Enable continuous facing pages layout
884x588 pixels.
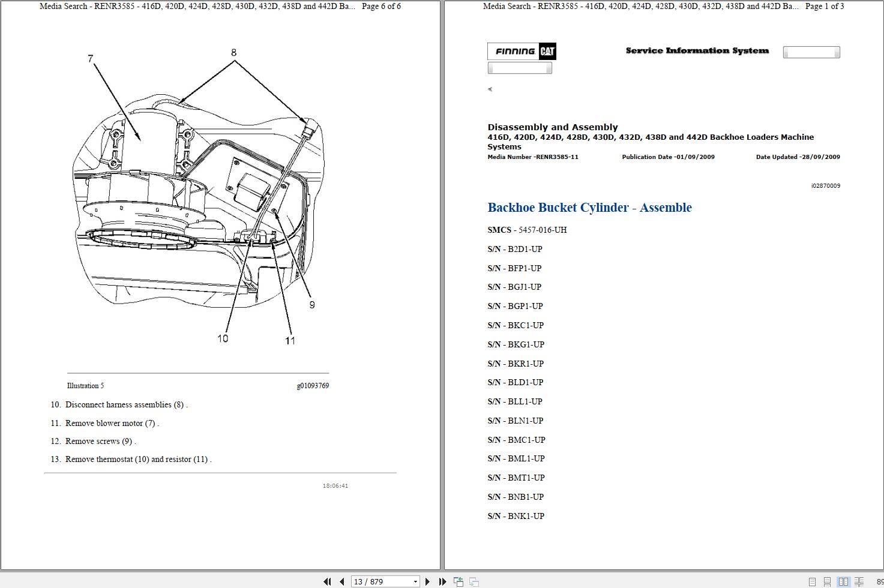(x=859, y=581)
